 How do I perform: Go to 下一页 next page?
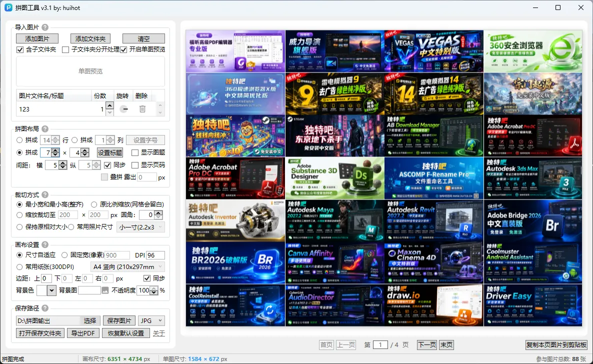click(427, 344)
